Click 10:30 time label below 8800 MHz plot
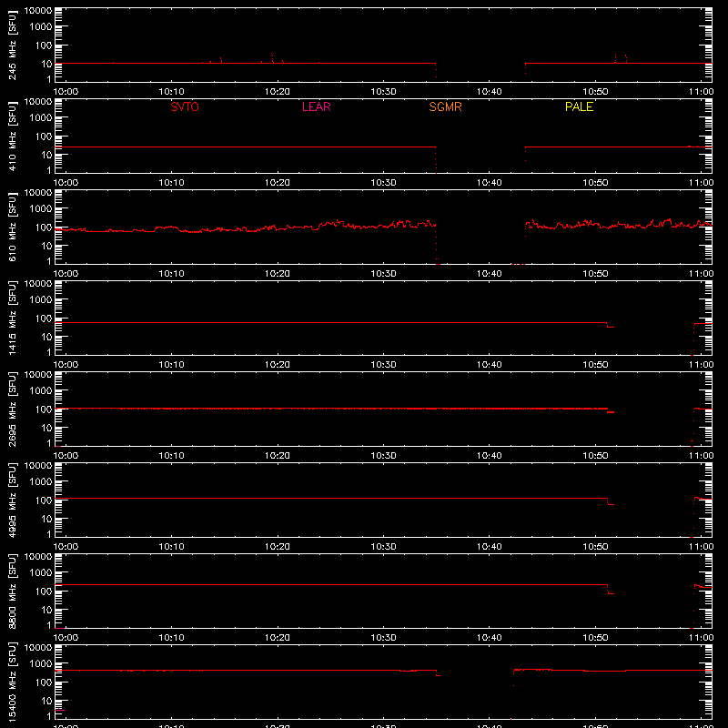The image size is (728, 728). tap(383, 638)
